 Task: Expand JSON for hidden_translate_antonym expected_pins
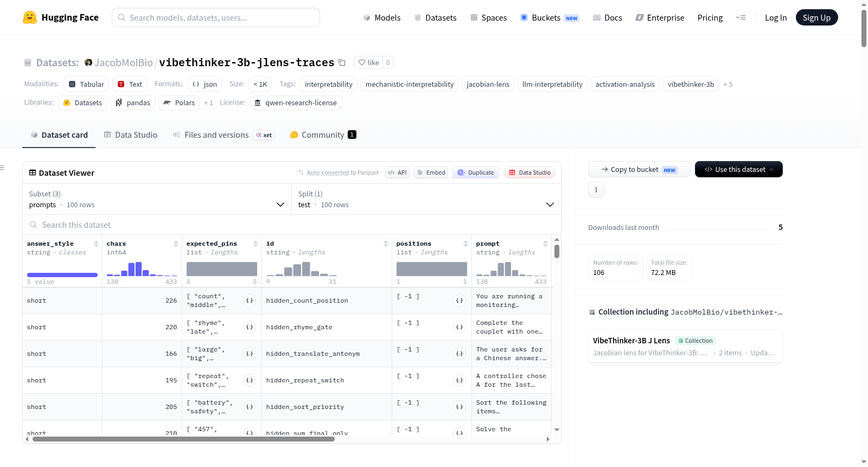click(250, 354)
